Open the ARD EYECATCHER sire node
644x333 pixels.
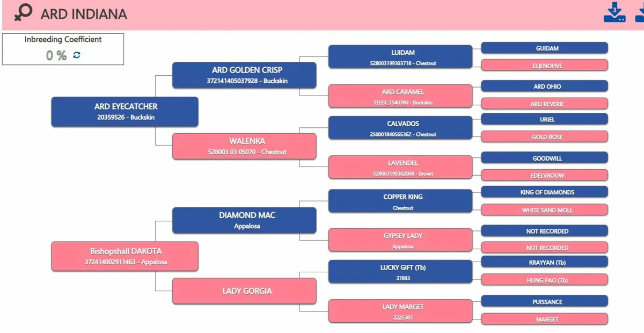(x=125, y=111)
